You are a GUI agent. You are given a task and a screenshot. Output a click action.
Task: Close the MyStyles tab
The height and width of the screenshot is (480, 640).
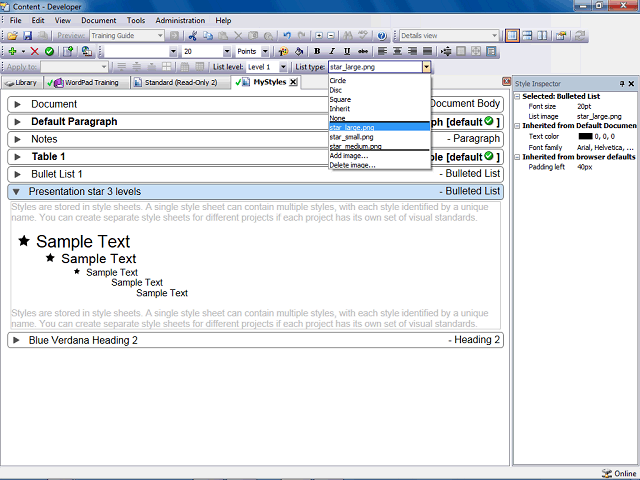pos(293,82)
